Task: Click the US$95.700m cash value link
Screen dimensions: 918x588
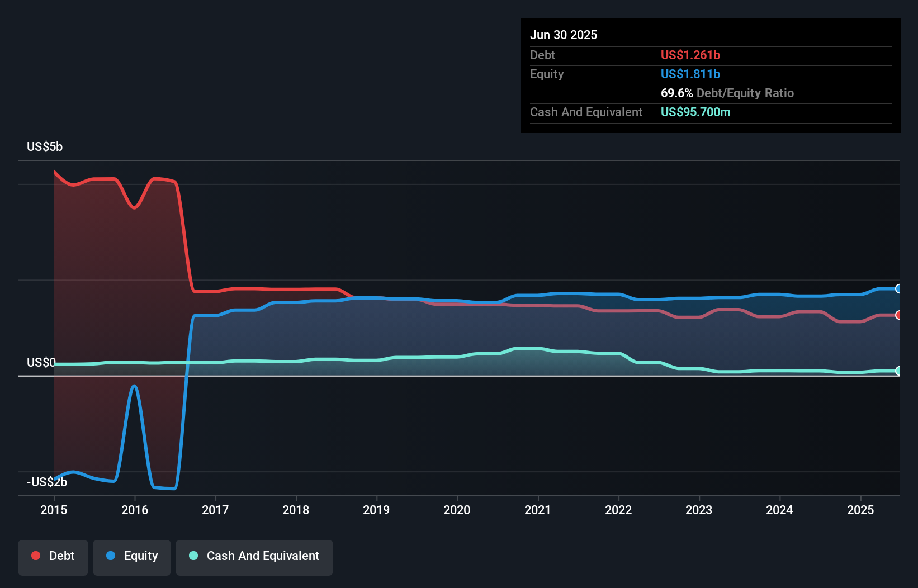Action: (x=695, y=112)
